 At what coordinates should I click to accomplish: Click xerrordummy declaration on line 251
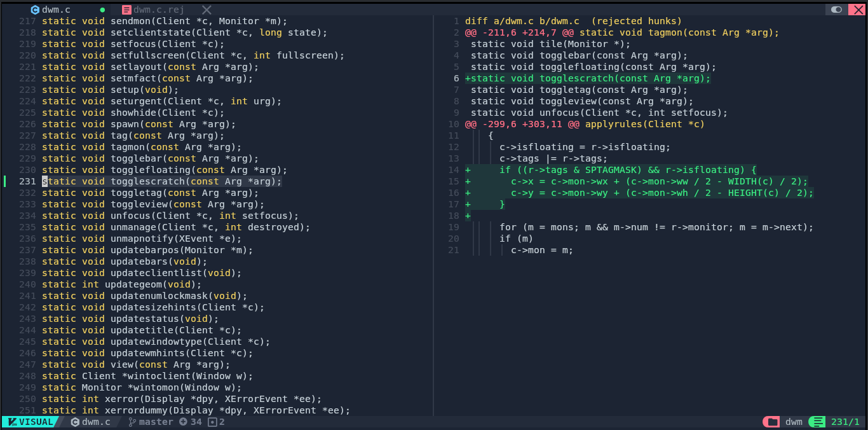[x=196, y=410]
